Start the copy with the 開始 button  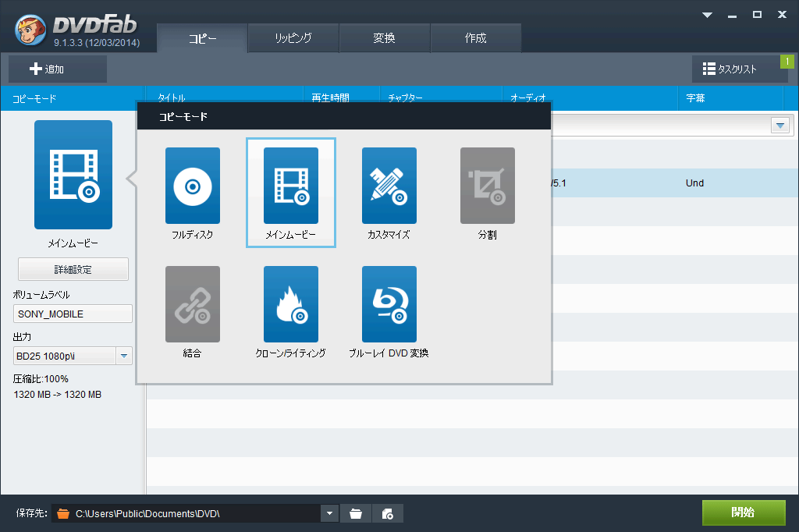[x=744, y=512]
